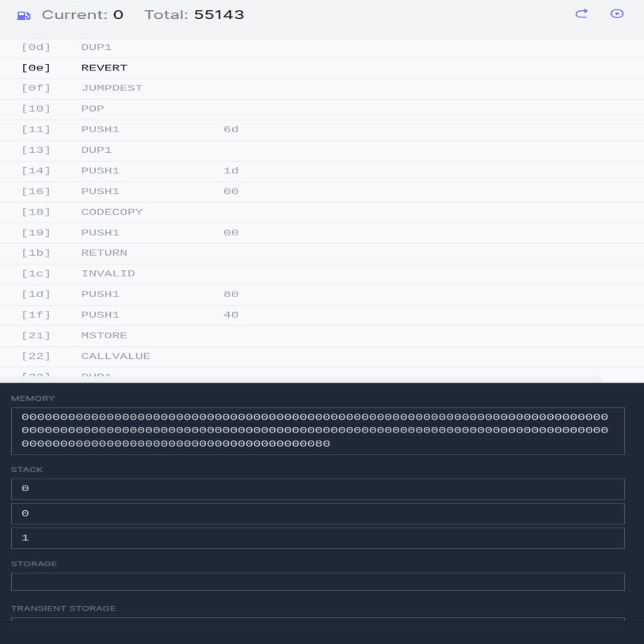Click the 80 operand value
The height and width of the screenshot is (644, 644).
coord(231,294)
